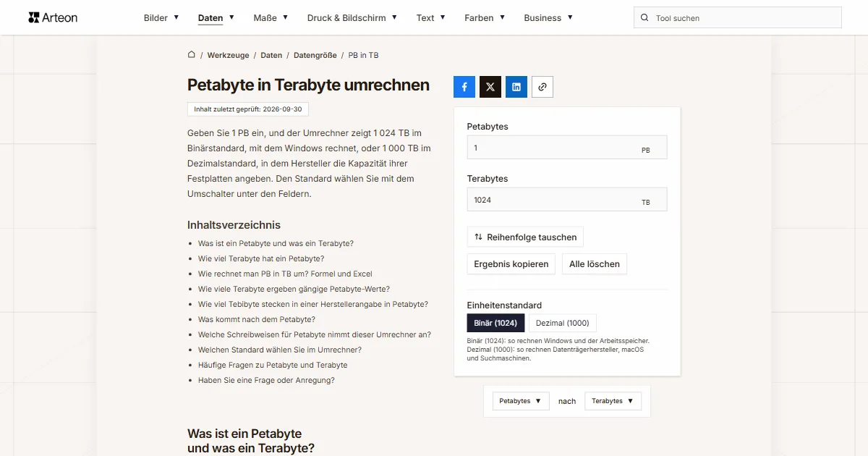Share page on LinkedIn
Screen dimensions: 868x456
click(x=516, y=87)
